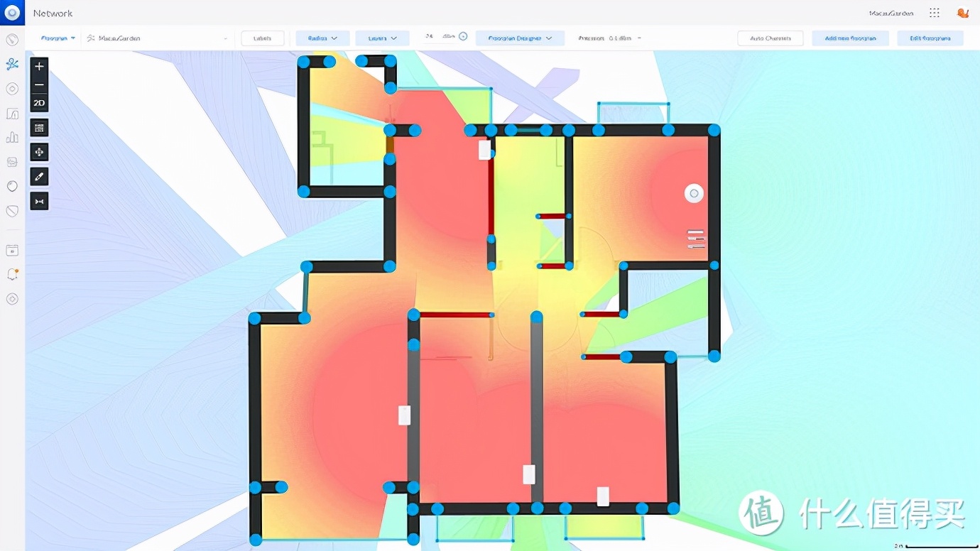This screenshot has height=551, width=980.
Task: Click the Network title in the header
Action: (53, 13)
